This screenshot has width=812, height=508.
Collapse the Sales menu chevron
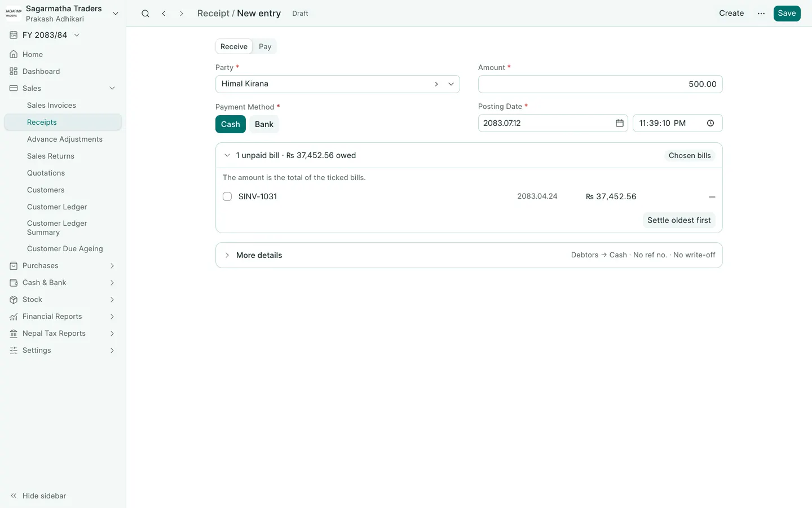(x=112, y=89)
